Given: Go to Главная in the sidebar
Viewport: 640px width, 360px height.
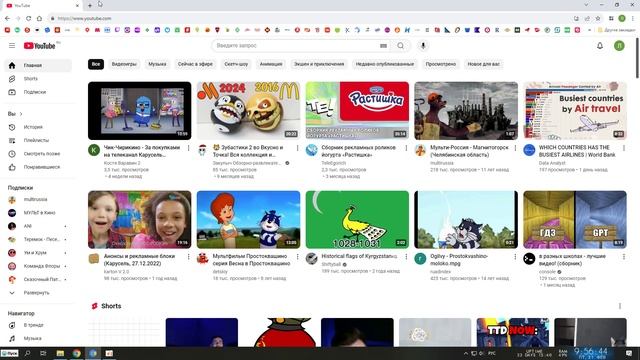Looking at the screenshot, I should point(38,65).
